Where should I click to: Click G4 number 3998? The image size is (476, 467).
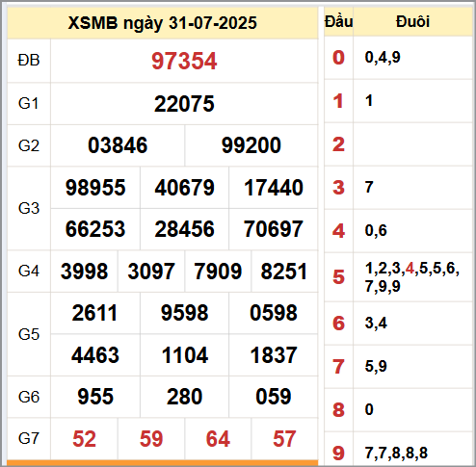[84, 272]
